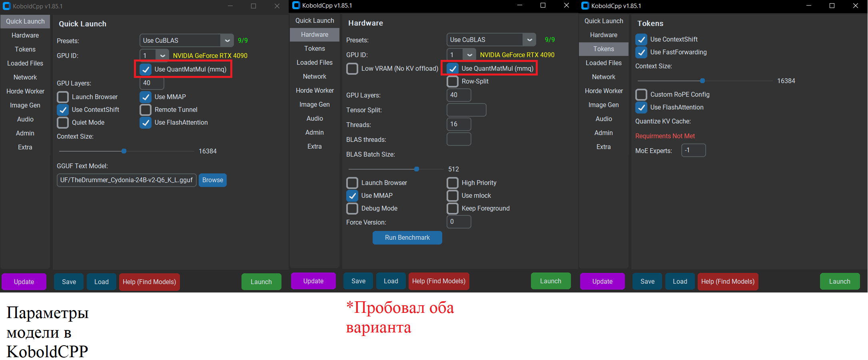Toggle Use QuantMatMul (mmq) in Hardware window
This screenshot has width=868, height=360.
[x=453, y=69]
